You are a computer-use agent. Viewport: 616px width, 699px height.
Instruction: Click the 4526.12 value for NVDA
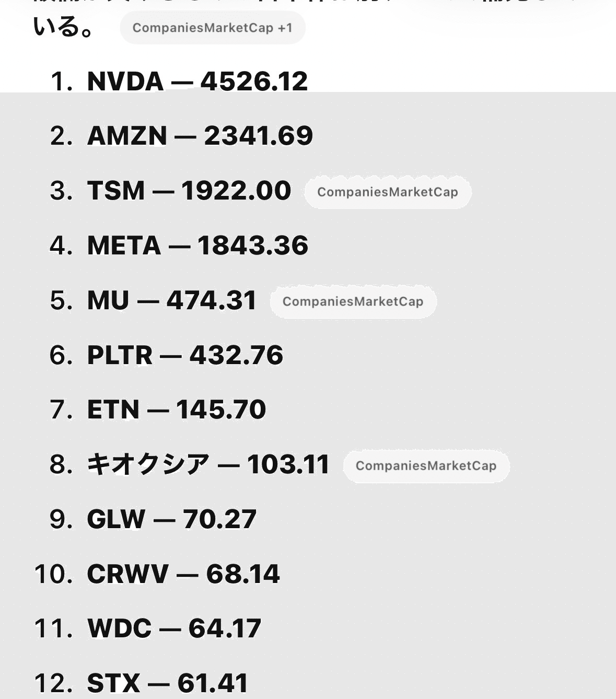click(x=254, y=81)
